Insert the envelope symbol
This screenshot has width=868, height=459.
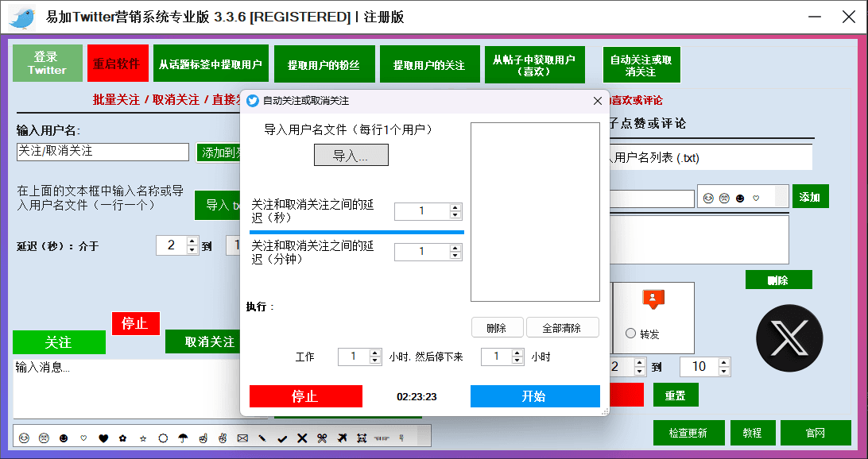pos(242,438)
